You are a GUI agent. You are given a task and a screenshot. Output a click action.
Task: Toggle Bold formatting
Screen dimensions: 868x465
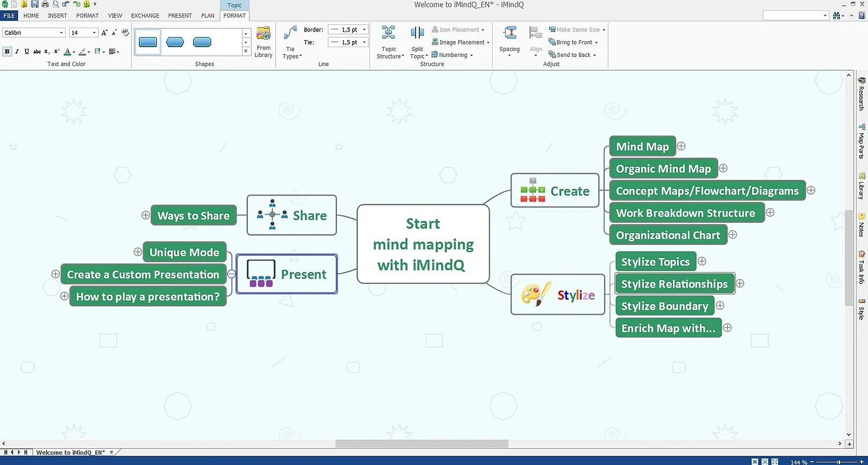coord(7,51)
